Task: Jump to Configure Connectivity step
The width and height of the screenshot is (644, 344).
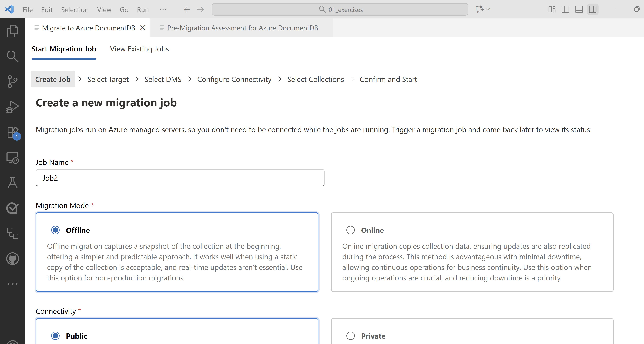Action: click(x=234, y=79)
